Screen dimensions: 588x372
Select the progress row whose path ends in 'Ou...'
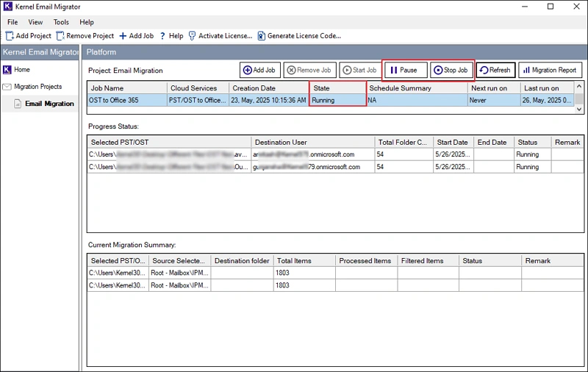pyautogui.click(x=335, y=167)
